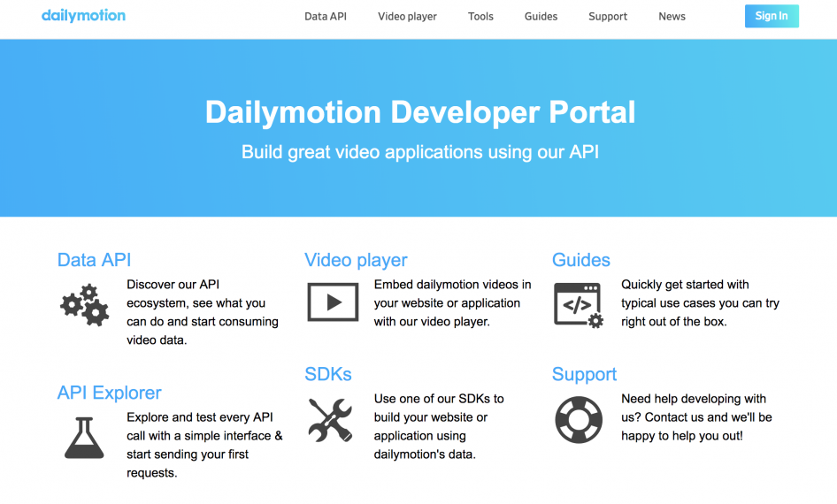Click 'Build great video applications using our API'
Viewport: 837px width, 504px height.
click(x=420, y=152)
